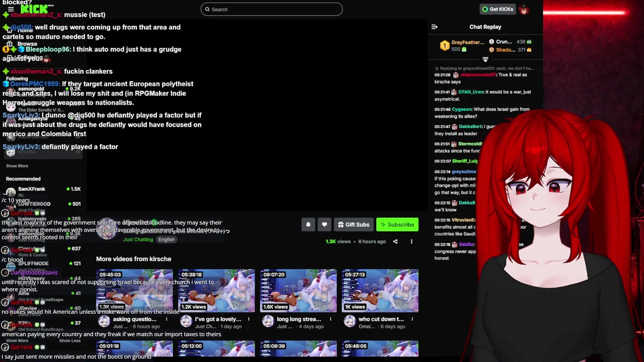The image size is (644, 362).
Task: Click the Gift Subs button
Action: point(354,225)
